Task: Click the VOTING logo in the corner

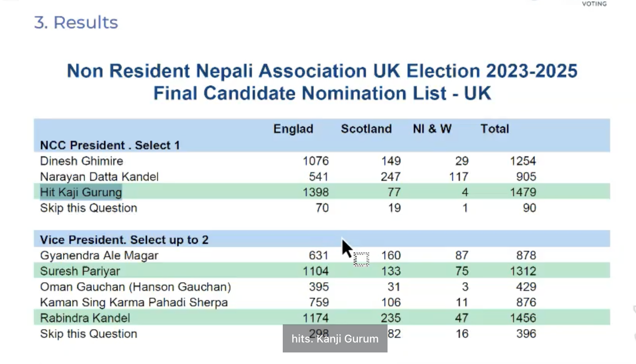Action: tap(594, 3)
